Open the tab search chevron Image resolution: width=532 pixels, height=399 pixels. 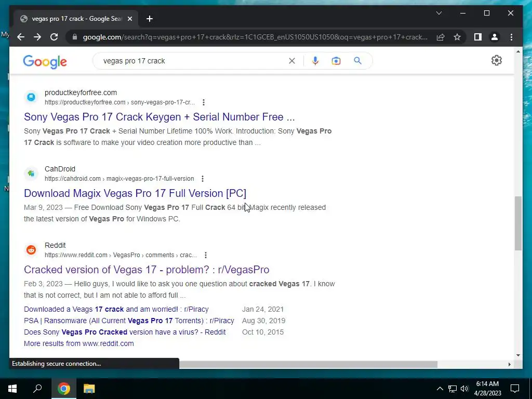tap(438, 13)
